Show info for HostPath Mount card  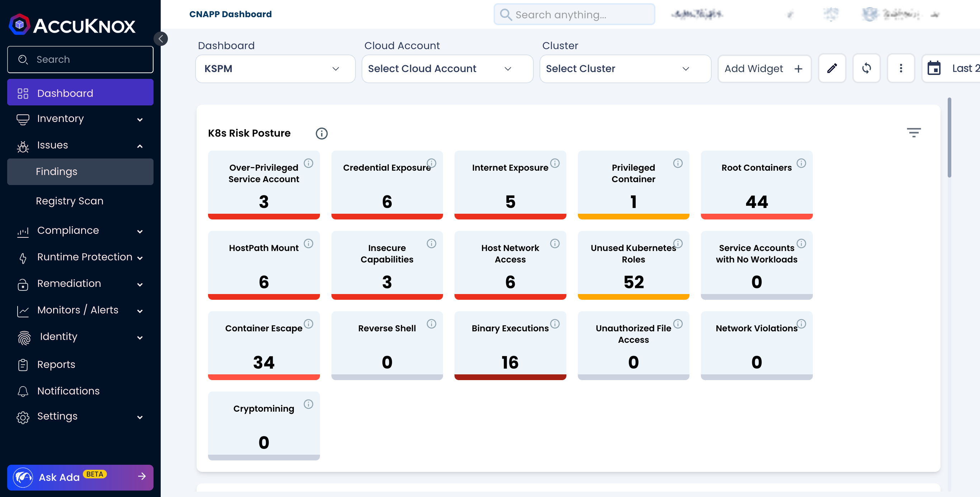coord(308,243)
